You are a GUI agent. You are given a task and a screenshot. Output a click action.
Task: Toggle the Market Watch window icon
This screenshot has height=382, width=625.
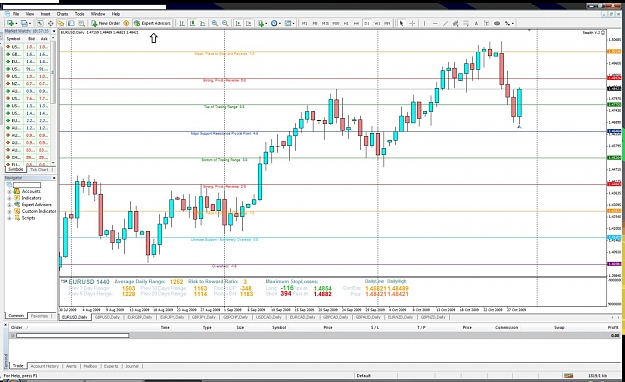coord(40,23)
